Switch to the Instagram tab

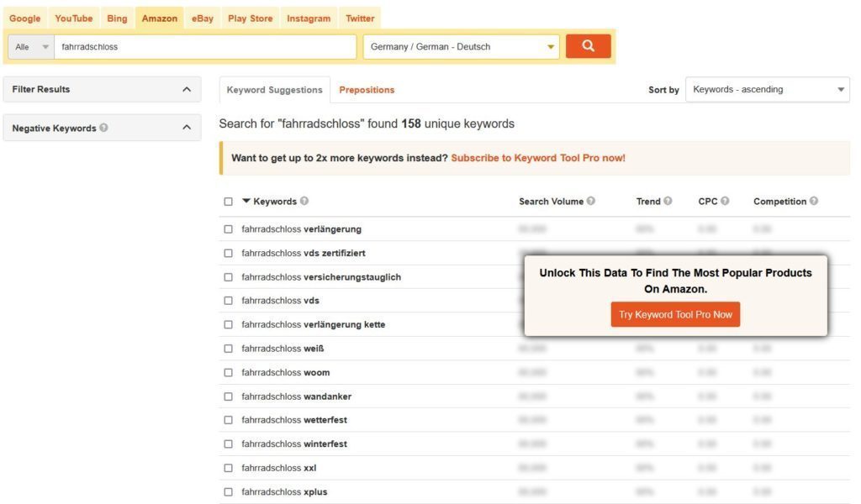tap(309, 18)
